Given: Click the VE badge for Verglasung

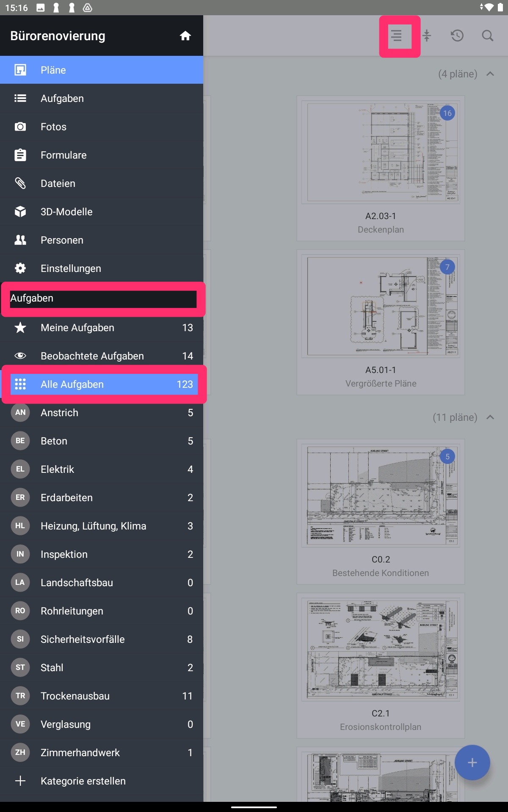Looking at the screenshot, I should pos(20,724).
